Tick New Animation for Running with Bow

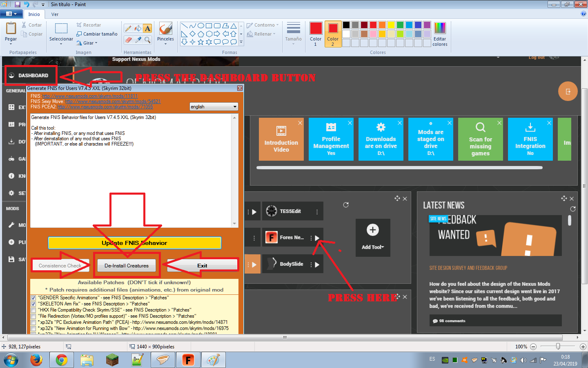[x=33, y=329]
